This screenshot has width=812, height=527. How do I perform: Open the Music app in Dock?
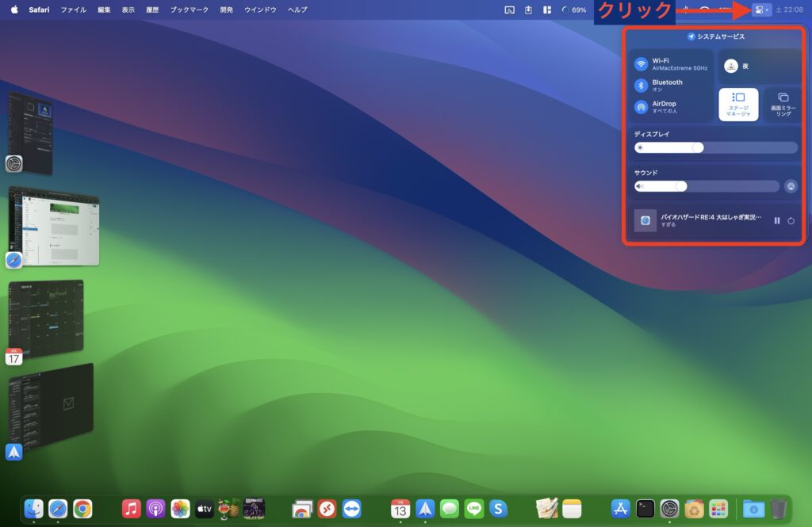point(132,508)
